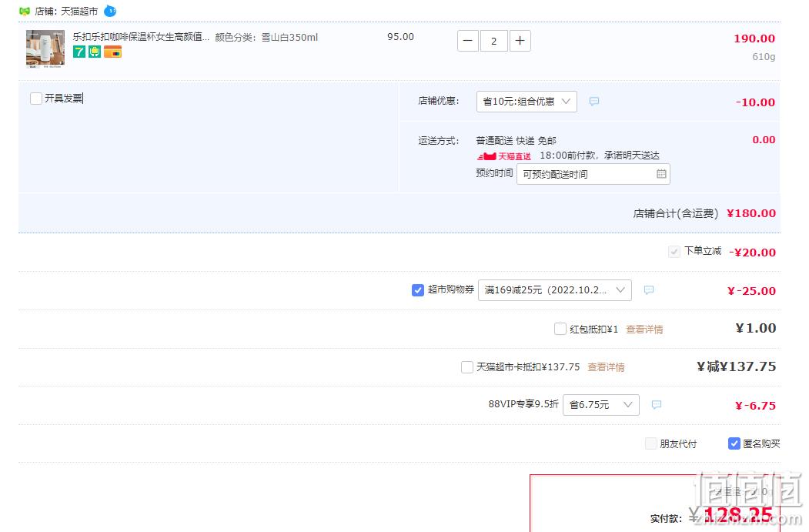Click the comment icon next to store discount
Image resolution: width=809 pixels, height=532 pixels.
594,102
